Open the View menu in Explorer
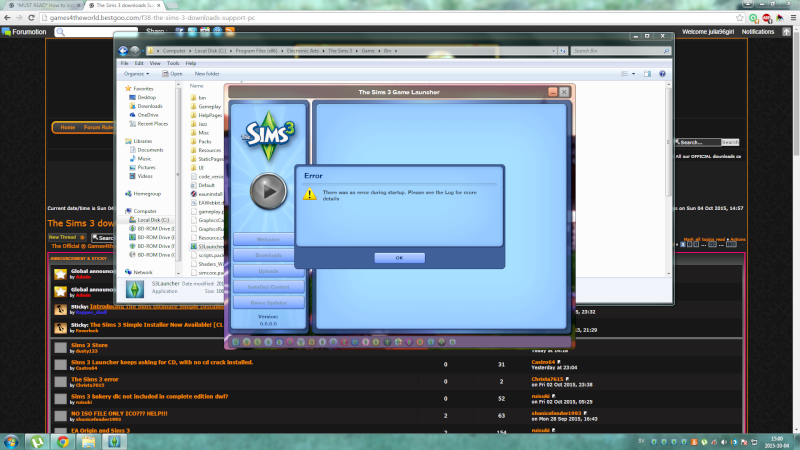This screenshot has width=800, height=450. [155, 63]
